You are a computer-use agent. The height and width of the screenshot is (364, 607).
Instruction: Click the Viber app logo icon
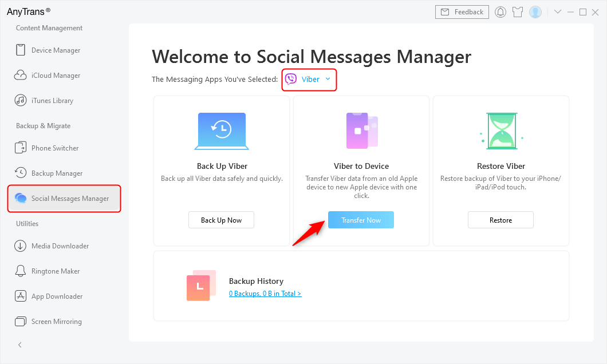click(x=291, y=80)
